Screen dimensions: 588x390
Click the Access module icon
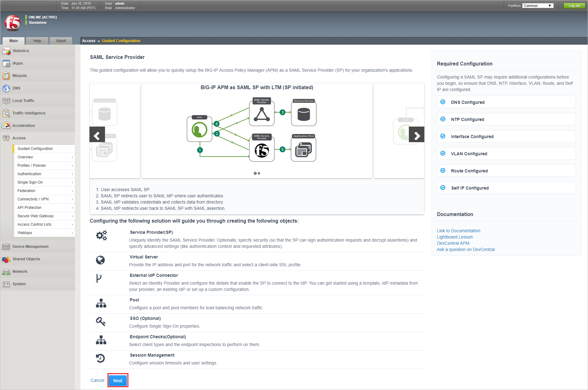[6, 138]
